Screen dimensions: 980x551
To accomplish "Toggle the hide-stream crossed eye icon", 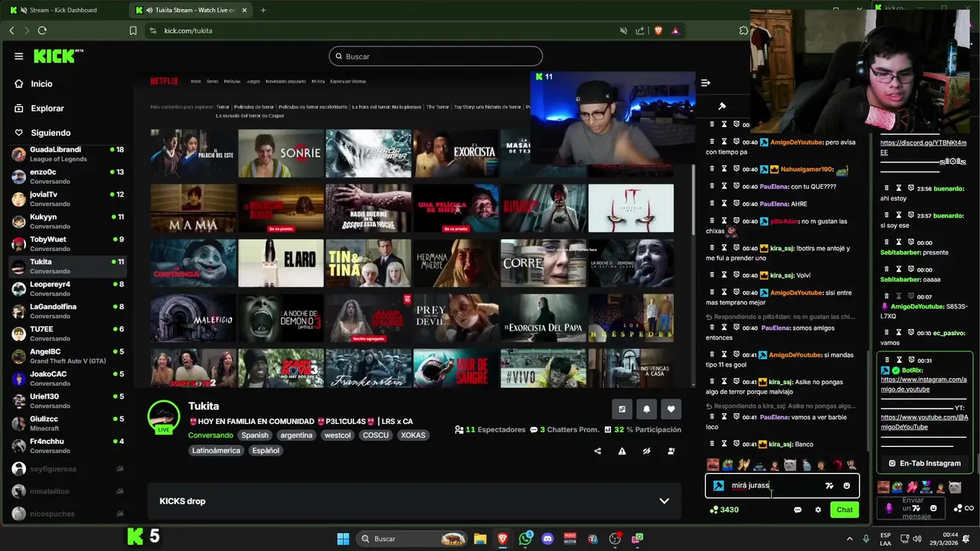I will [x=646, y=451].
